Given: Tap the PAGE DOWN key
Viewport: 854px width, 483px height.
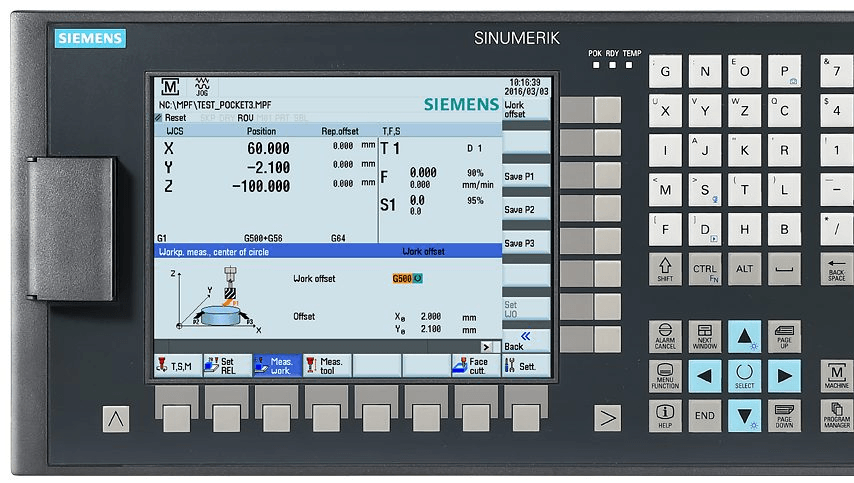Looking at the screenshot, I should (784, 415).
